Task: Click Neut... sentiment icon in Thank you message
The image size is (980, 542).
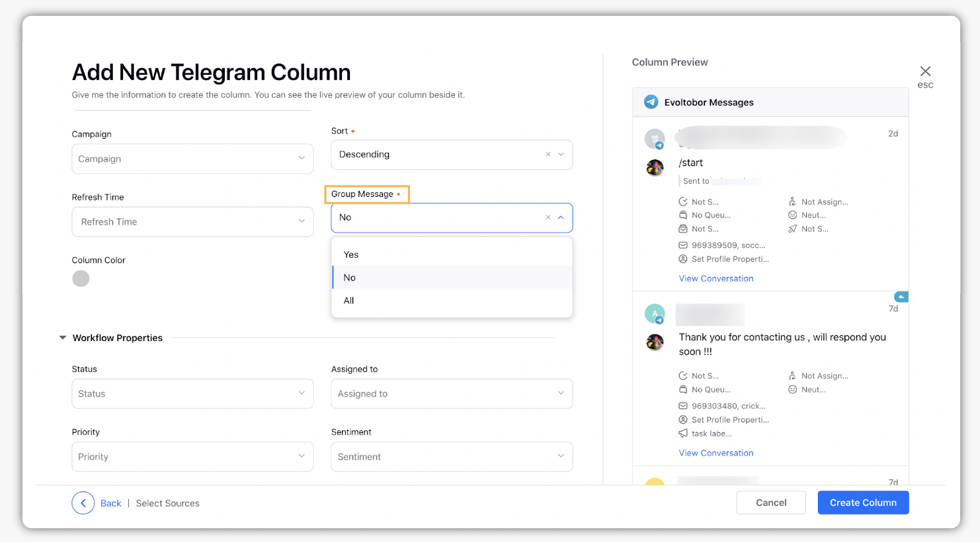Action: (x=792, y=389)
